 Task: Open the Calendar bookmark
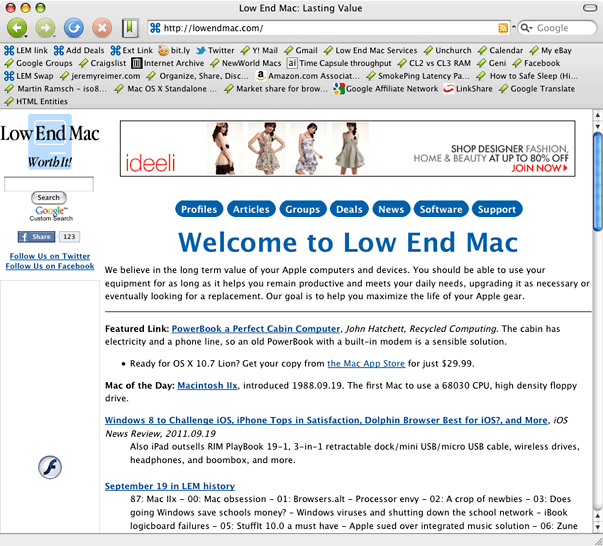pyautogui.click(x=500, y=50)
